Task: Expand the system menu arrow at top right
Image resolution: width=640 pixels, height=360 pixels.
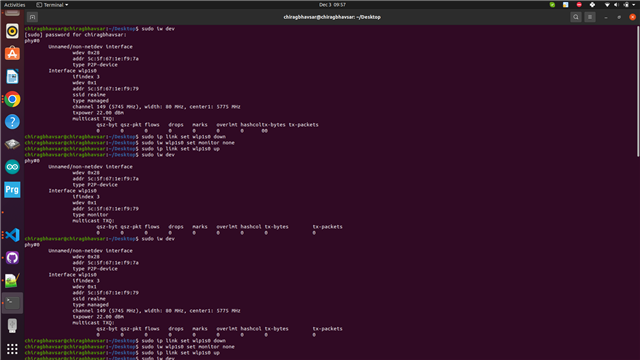Action: coord(633,5)
